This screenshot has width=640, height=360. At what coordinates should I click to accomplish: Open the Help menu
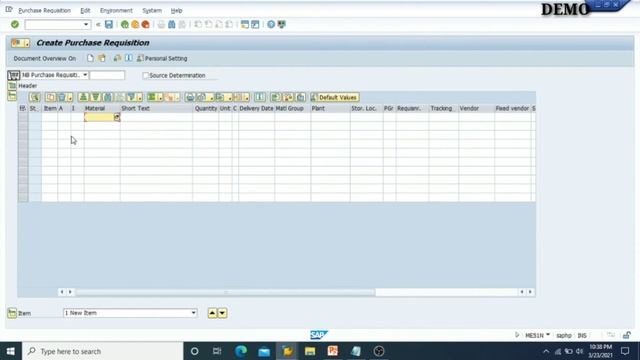176,11
